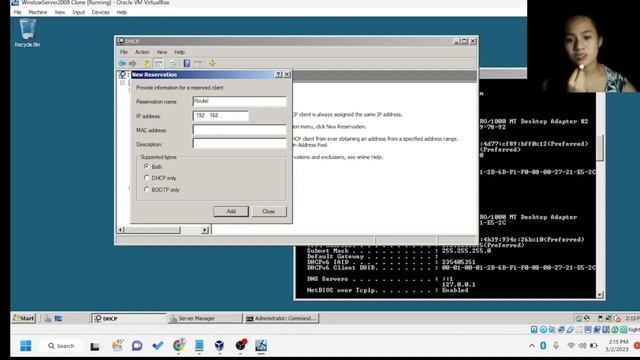Open the blue checkmark To Do app
The height and width of the screenshot is (360, 640).
[158, 346]
